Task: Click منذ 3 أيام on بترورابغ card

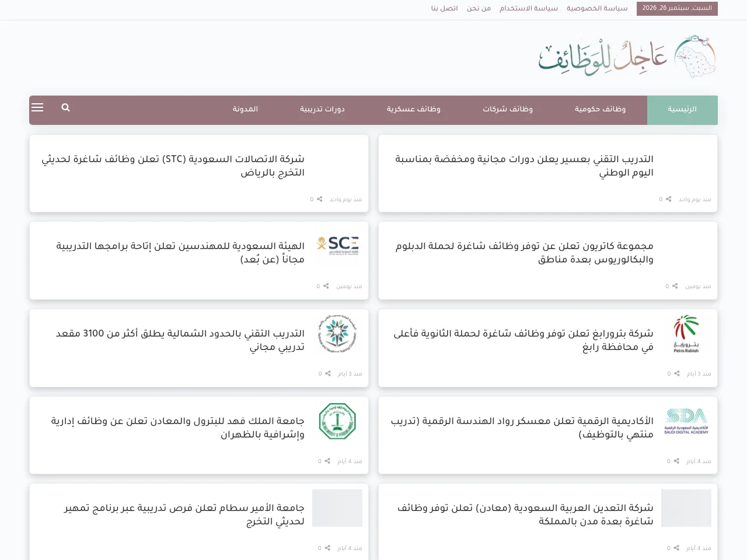Action: [699, 374]
